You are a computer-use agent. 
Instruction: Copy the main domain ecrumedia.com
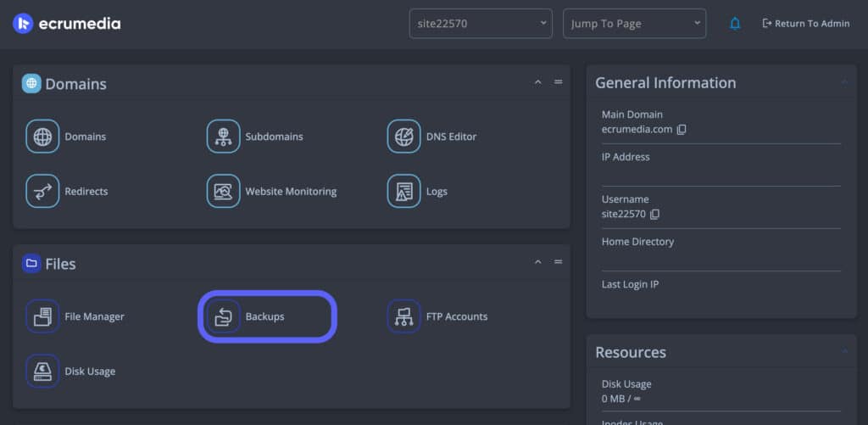(x=682, y=130)
